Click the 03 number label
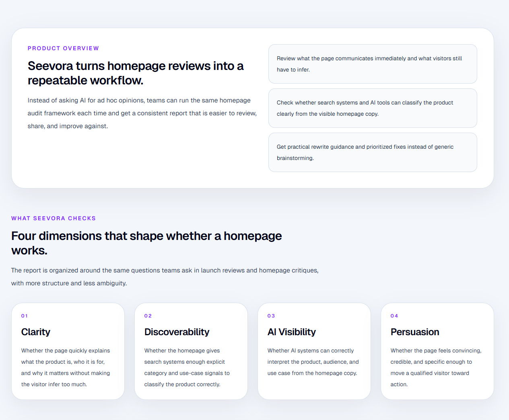The height and width of the screenshot is (420, 509). (x=271, y=316)
